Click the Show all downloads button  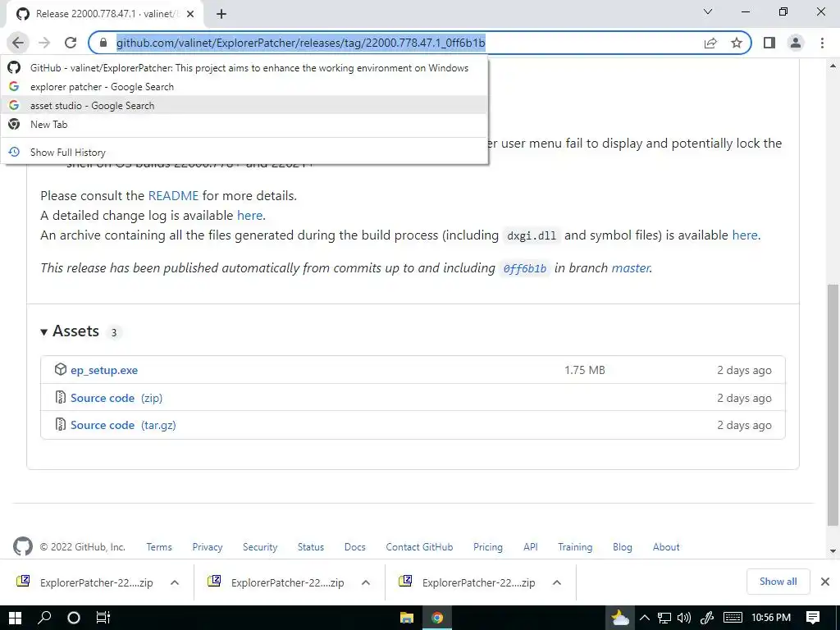778,582
